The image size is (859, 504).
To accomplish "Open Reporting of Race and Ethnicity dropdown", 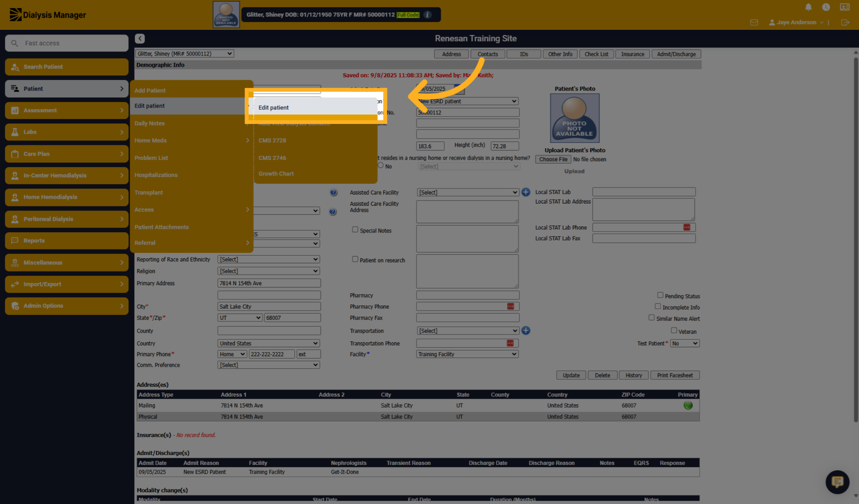I will (269, 259).
